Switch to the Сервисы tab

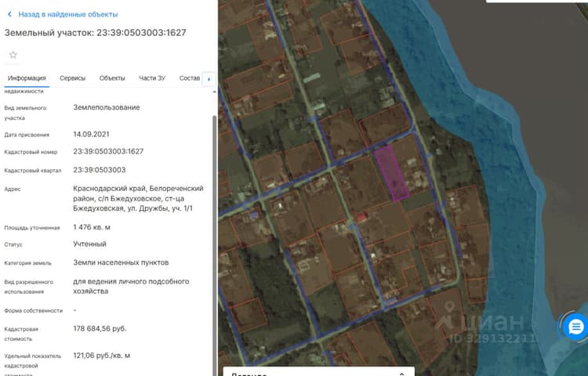click(72, 78)
